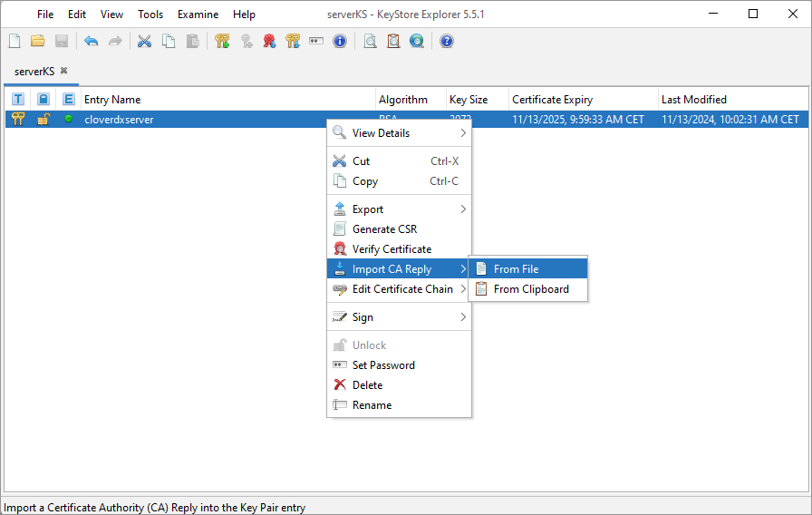Click the Generate Key Pair toolbar icon

[x=222, y=41]
